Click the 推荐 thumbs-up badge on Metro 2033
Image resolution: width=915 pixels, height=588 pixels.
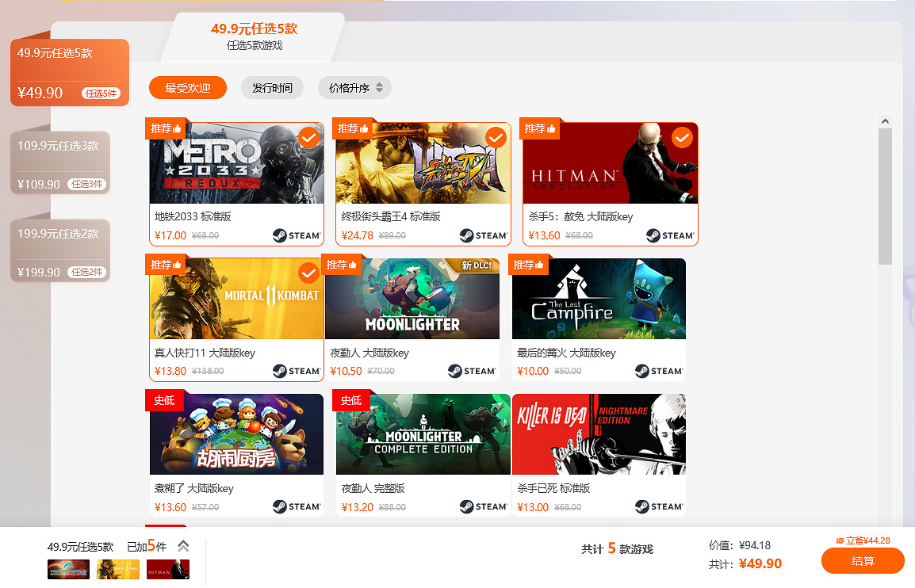[x=166, y=128]
